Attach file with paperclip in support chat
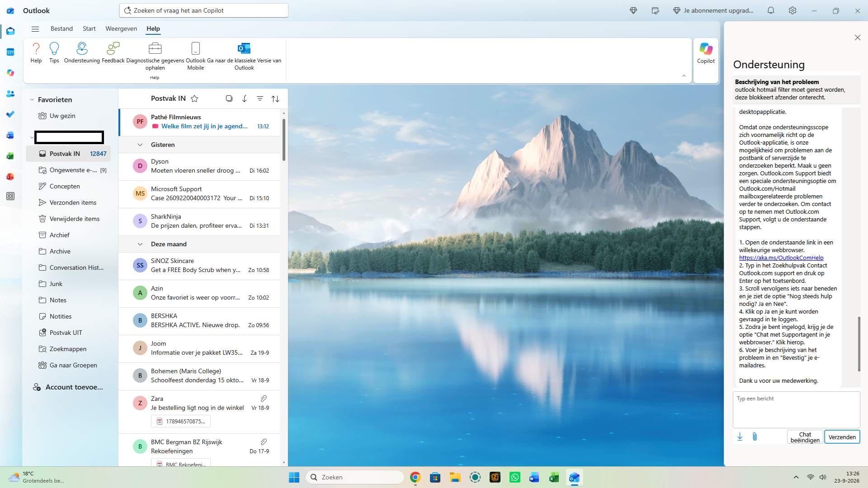 point(755,436)
